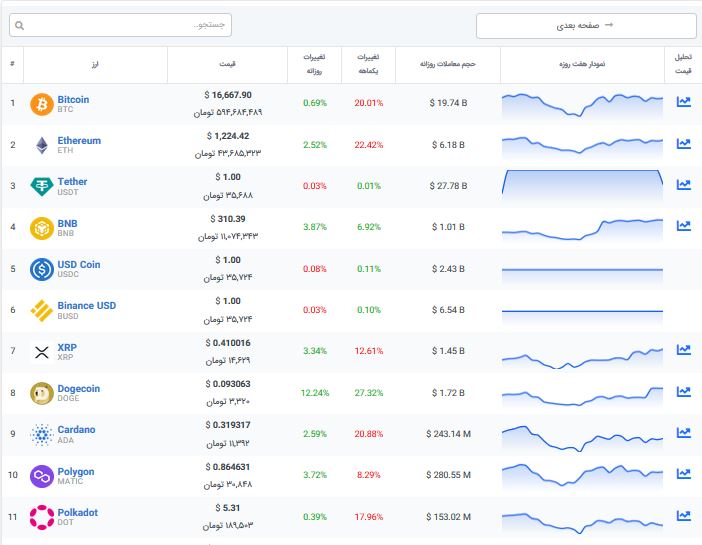
Task: Select XRP price $ 0.410016
Action: 228,343
